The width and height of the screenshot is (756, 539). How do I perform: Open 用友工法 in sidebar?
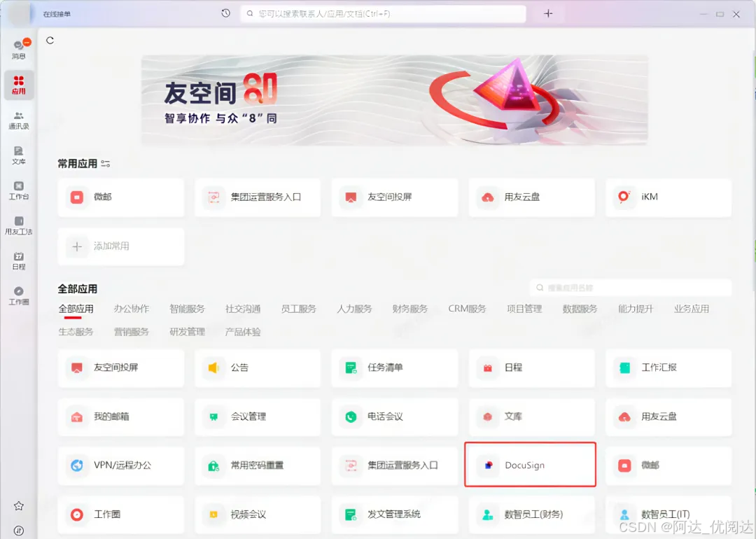pos(19,225)
